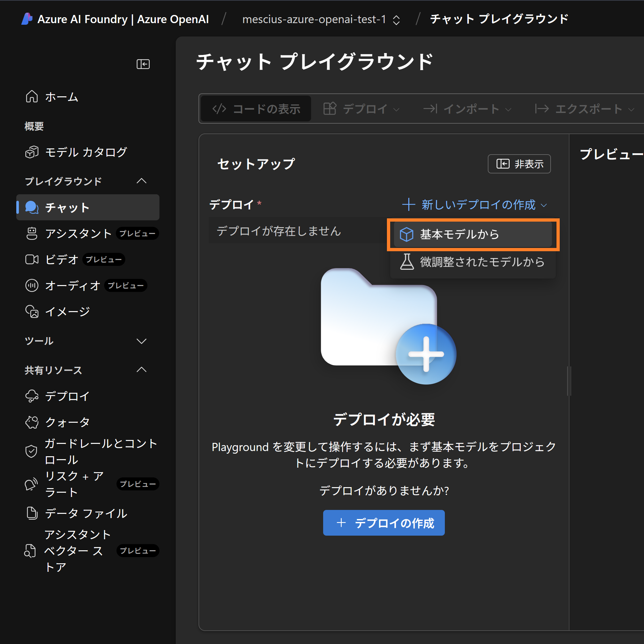Image resolution: width=644 pixels, height=644 pixels.
Task: Click the セットアップ heading
Action: (x=256, y=164)
